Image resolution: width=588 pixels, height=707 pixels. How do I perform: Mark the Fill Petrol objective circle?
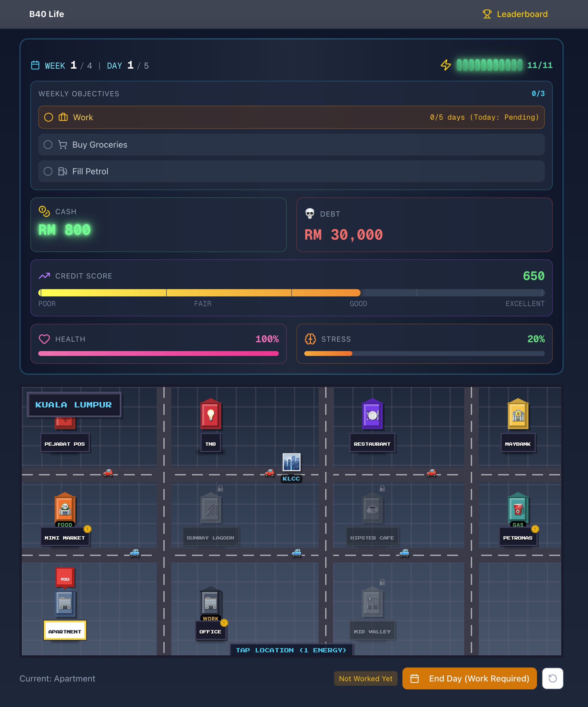coord(48,171)
